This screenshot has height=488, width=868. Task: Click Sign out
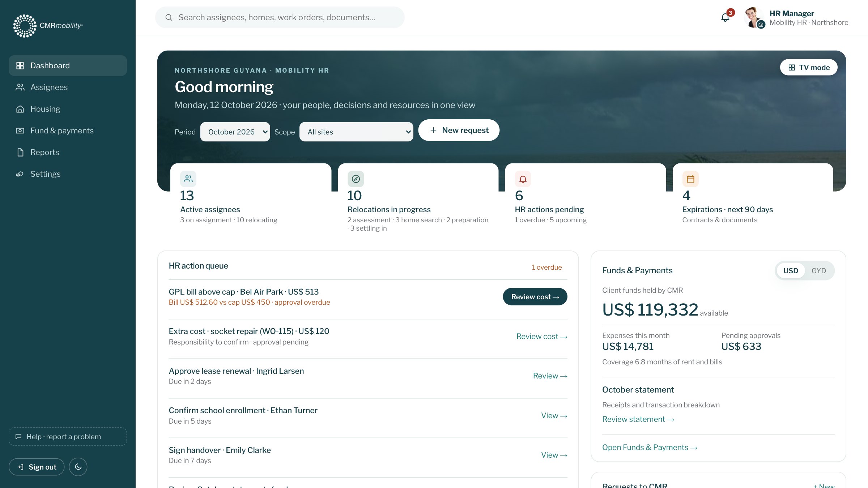click(37, 467)
